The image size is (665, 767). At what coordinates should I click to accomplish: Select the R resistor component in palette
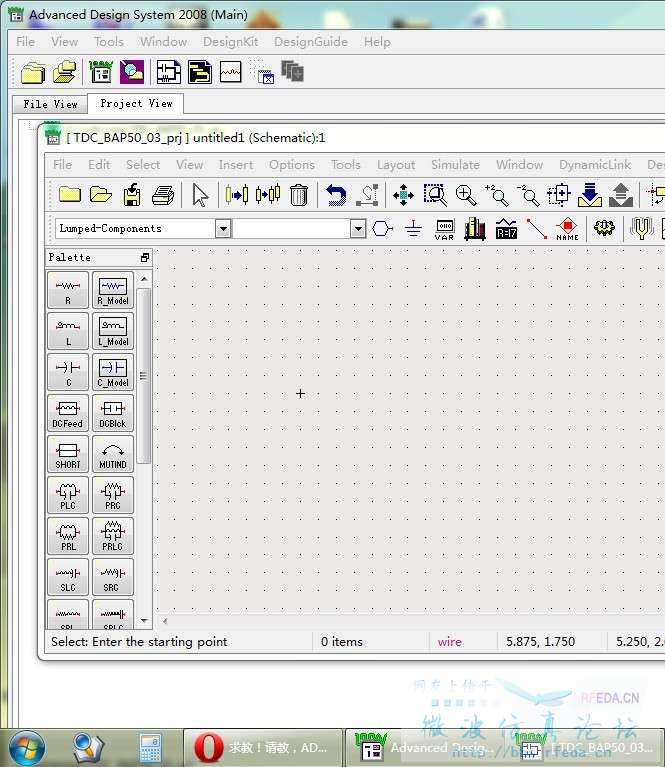coord(68,291)
